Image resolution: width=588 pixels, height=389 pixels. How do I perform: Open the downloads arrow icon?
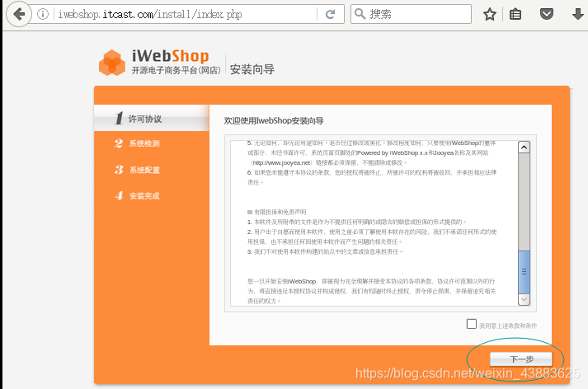pos(578,14)
